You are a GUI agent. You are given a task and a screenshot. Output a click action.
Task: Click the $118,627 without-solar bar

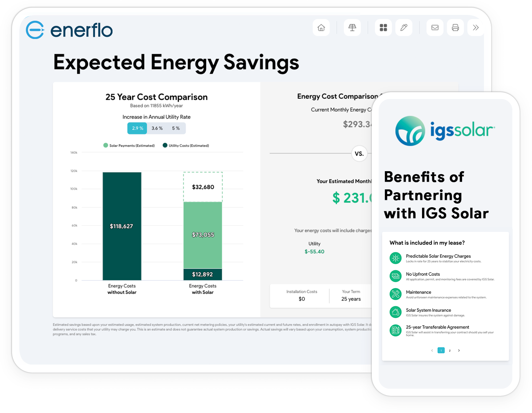tap(122, 226)
